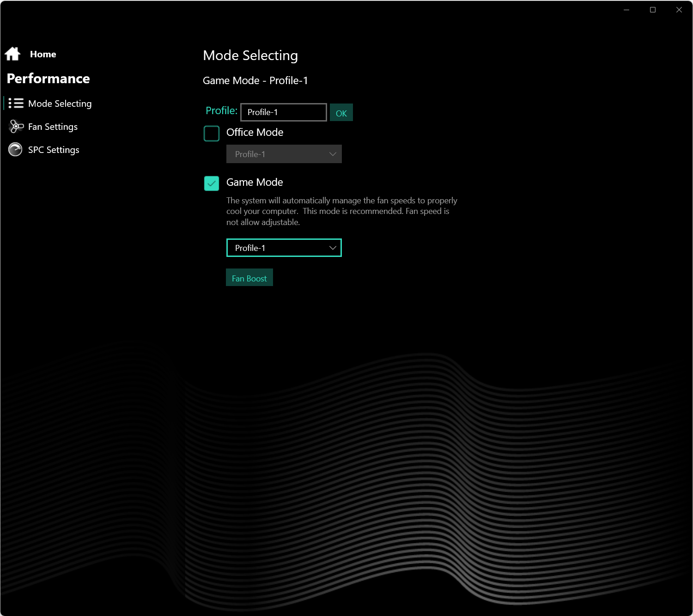This screenshot has width=693, height=616.
Task: Close the application window
Action: pos(679,10)
